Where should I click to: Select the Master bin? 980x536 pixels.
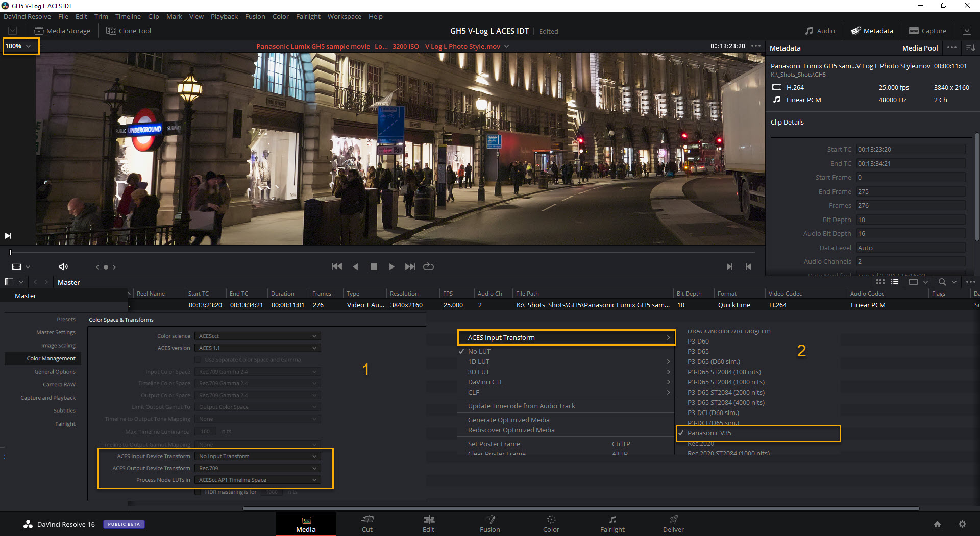tap(26, 296)
